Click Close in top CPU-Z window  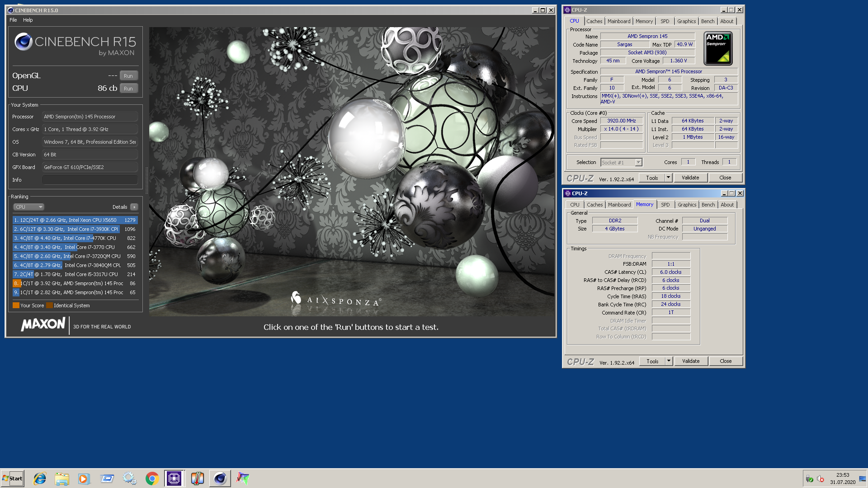pyautogui.click(x=725, y=178)
